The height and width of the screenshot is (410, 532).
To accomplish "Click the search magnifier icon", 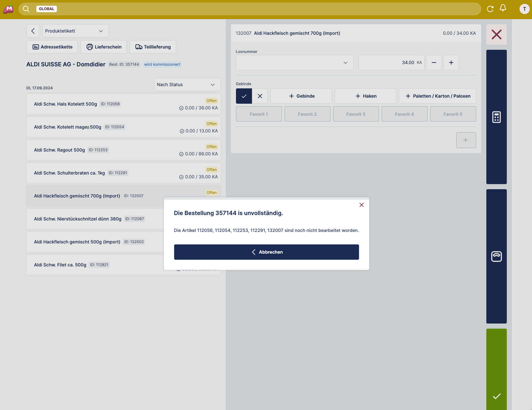I will (x=26, y=9).
